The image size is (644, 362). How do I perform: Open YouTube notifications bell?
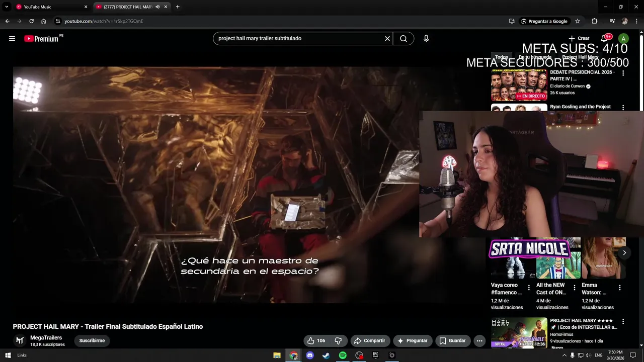click(604, 39)
